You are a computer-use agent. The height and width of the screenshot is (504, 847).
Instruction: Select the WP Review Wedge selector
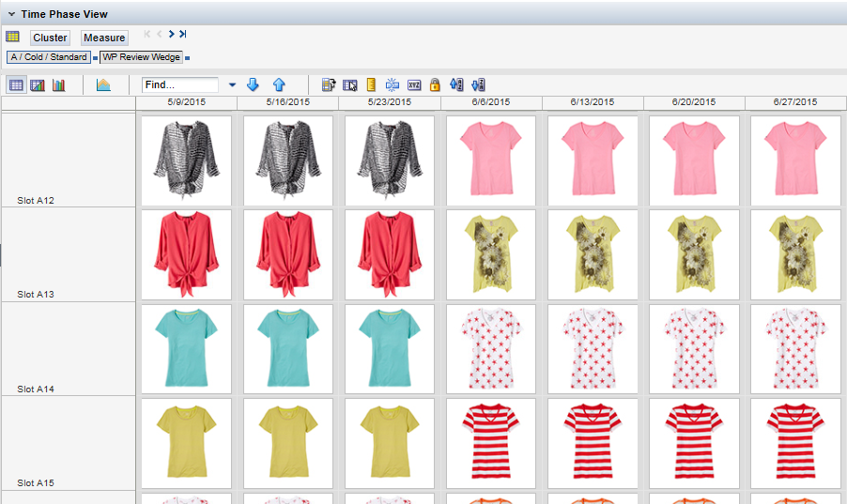click(141, 56)
